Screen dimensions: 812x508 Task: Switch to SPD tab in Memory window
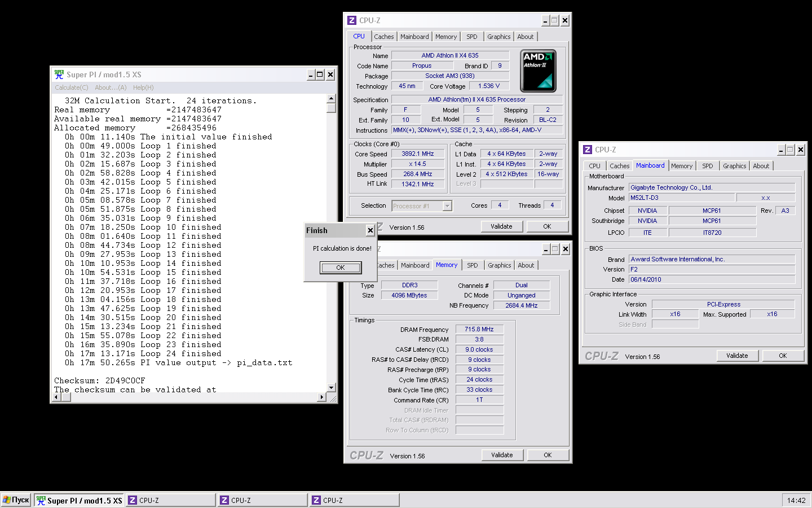tap(473, 265)
